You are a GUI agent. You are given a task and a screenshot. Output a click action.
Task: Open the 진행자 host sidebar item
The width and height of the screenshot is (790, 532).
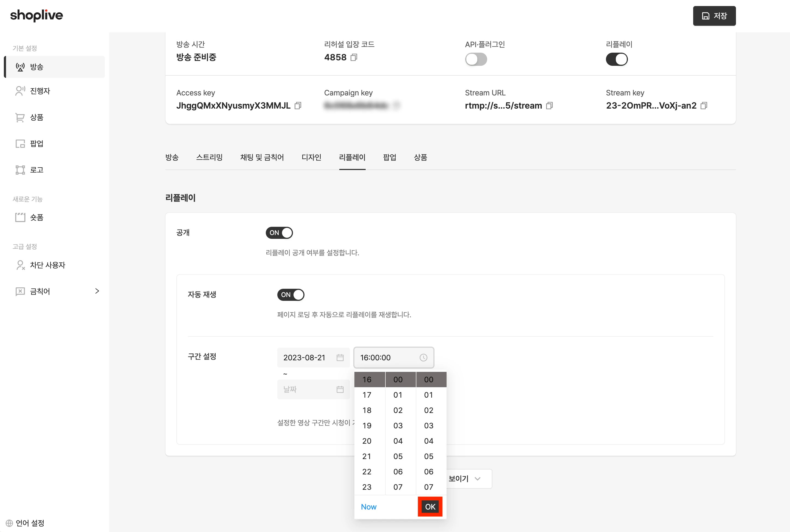(x=55, y=91)
